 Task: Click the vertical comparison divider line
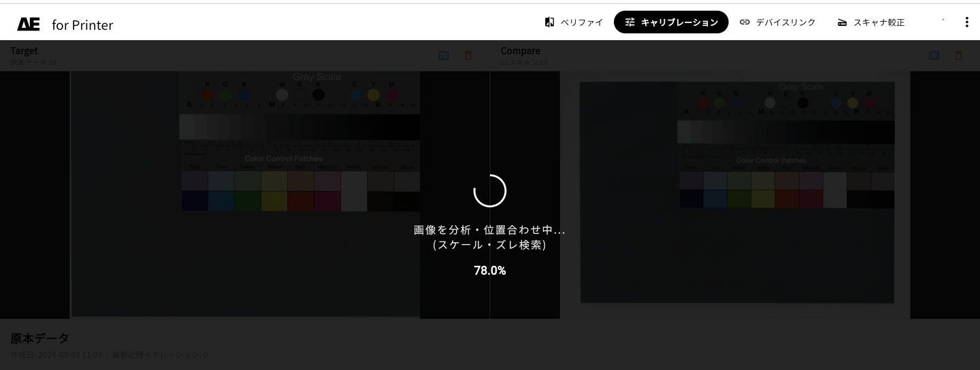click(490, 195)
